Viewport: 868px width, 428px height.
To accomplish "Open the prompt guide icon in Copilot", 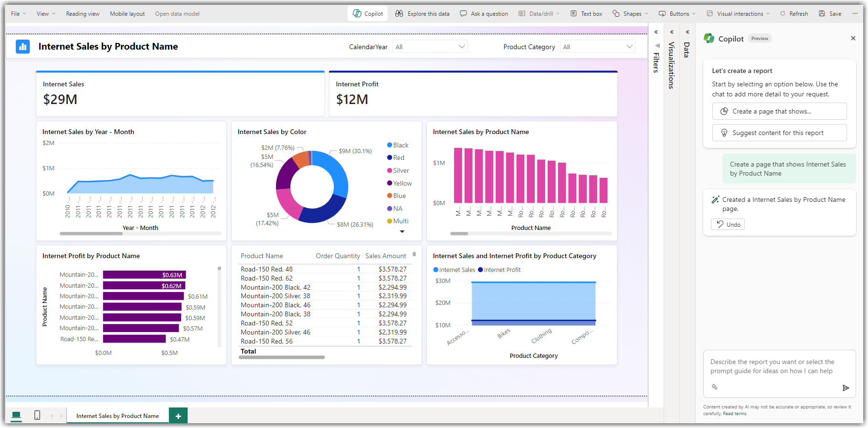I will (715, 387).
